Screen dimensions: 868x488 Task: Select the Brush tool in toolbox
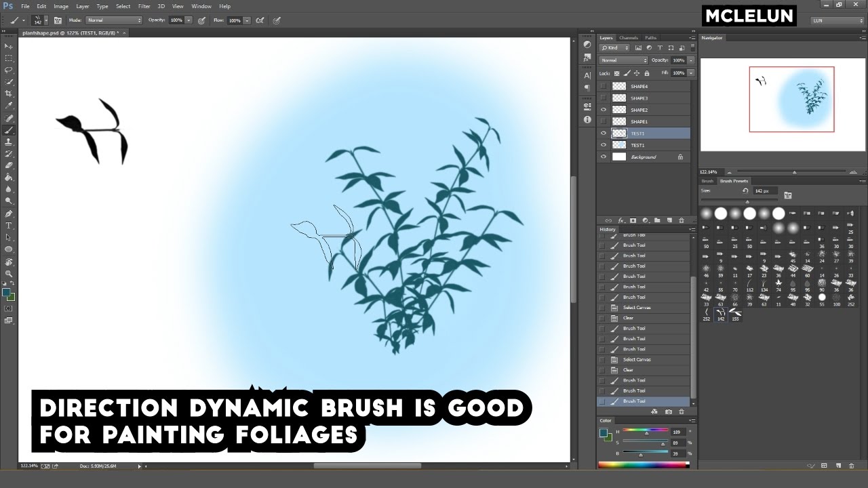click(9, 129)
